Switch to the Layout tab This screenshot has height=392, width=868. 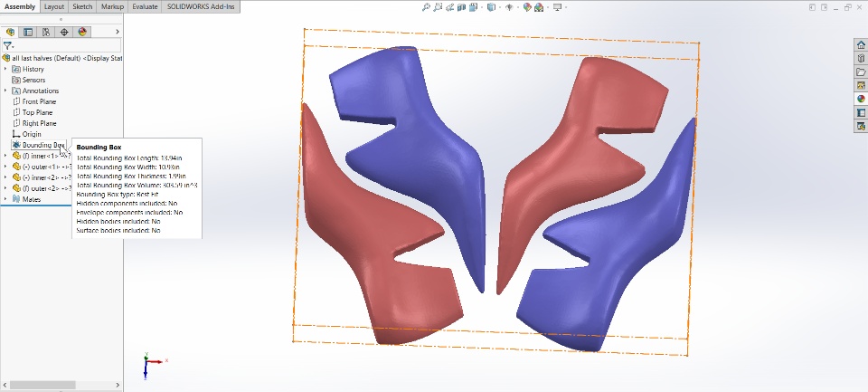tap(54, 6)
